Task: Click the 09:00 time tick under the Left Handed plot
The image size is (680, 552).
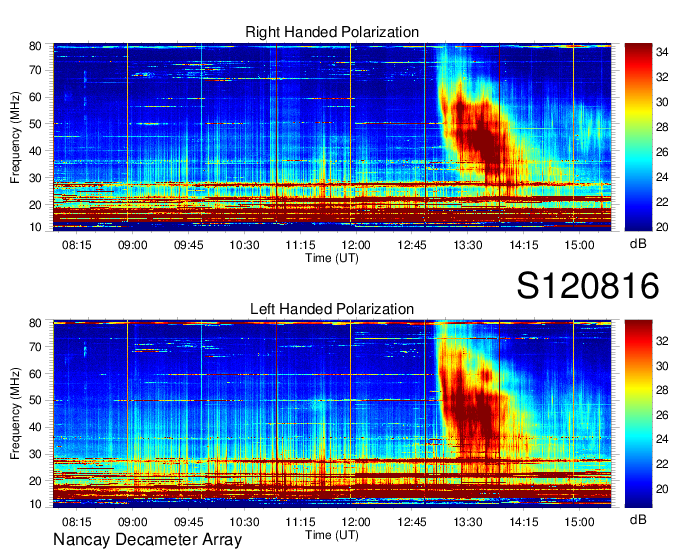Action: pos(133,522)
